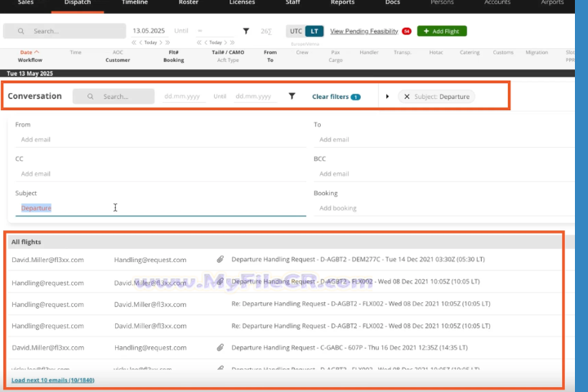
Task: Click the To Add email field
Action: (444, 140)
